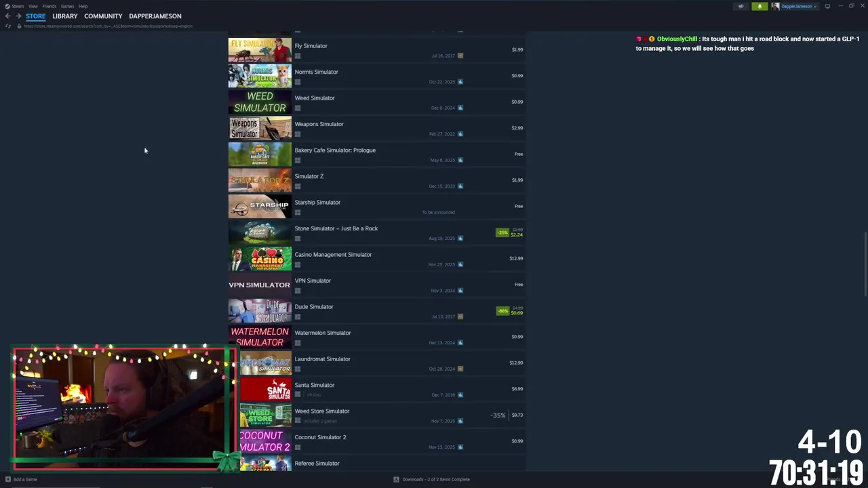
Task: Click the review icon on Dude Simulator row
Action: [x=460, y=317]
